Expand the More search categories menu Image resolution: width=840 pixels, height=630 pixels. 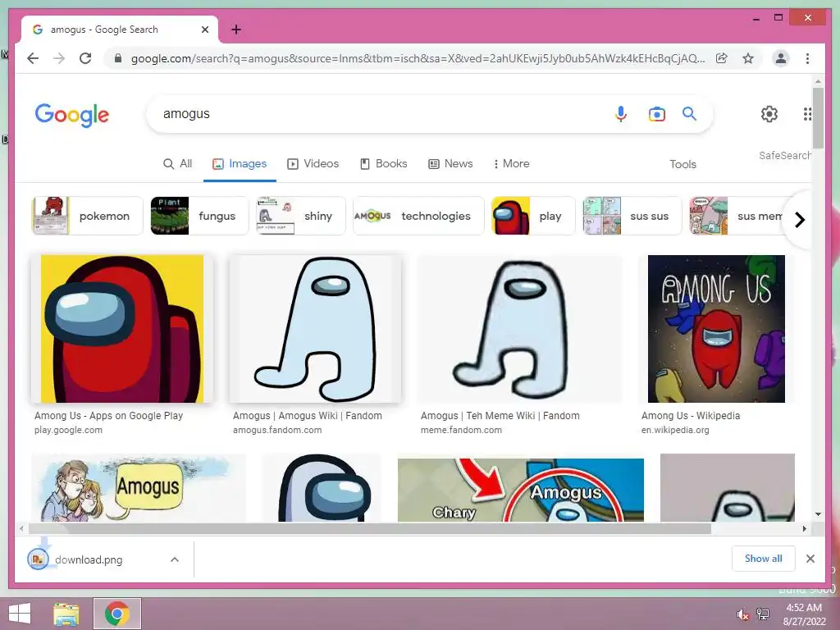511,164
